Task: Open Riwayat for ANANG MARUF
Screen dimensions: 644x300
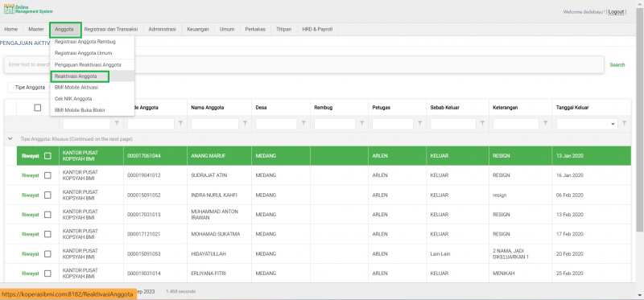Action: coord(30,156)
